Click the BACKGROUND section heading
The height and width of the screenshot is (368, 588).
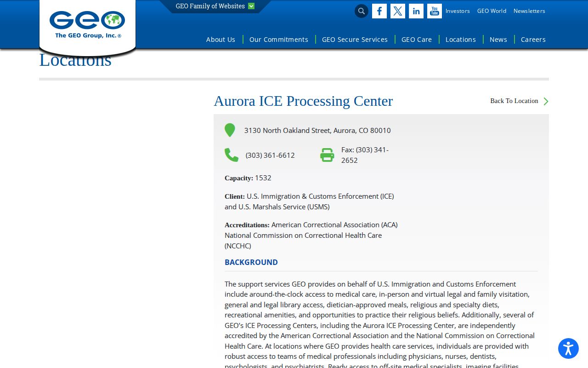(x=251, y=262)
